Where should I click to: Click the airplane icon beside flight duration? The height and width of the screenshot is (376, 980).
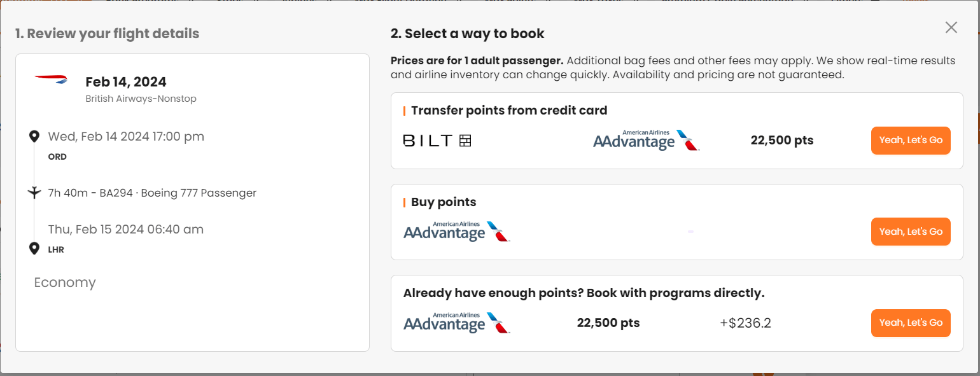tap(34, 192)
